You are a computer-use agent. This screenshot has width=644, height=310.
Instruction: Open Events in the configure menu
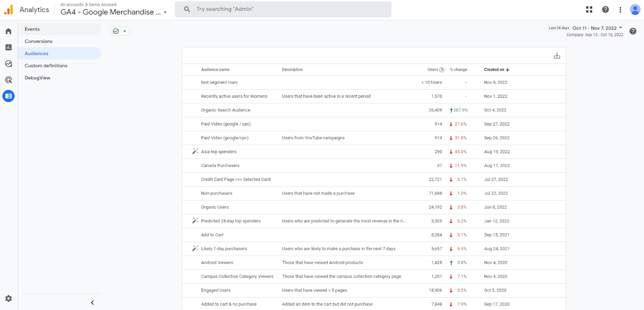click(60, 29)
